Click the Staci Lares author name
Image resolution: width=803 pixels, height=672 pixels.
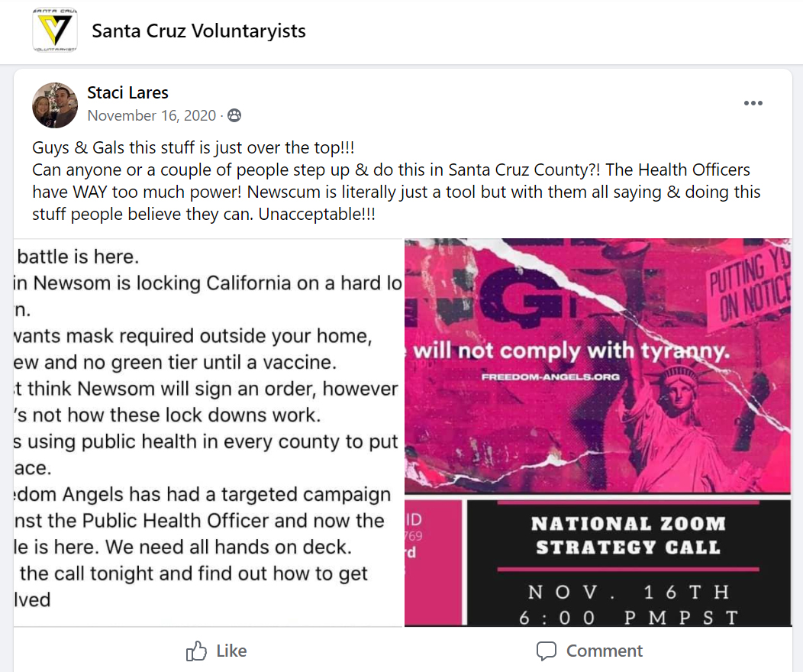pyautogui.click(x=127, y=92)
